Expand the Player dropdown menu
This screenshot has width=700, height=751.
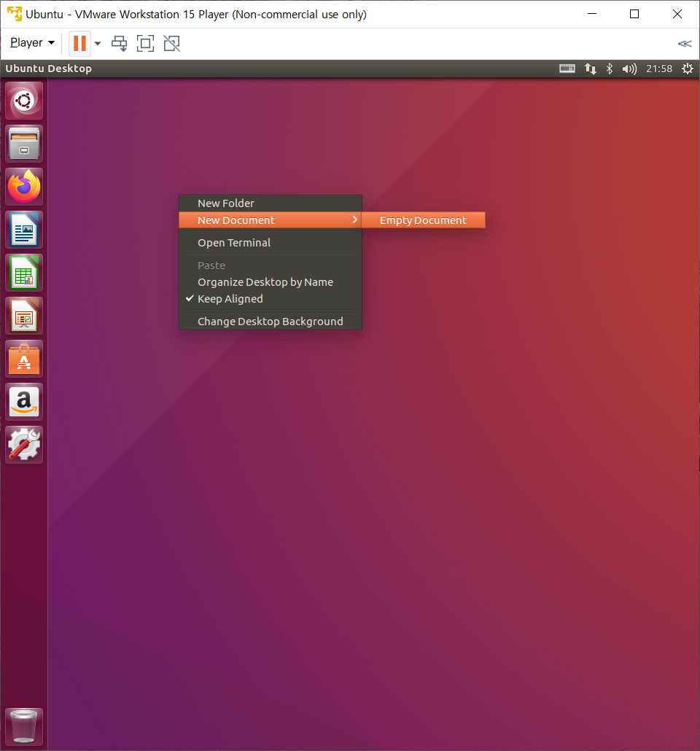tap(32, 42)
